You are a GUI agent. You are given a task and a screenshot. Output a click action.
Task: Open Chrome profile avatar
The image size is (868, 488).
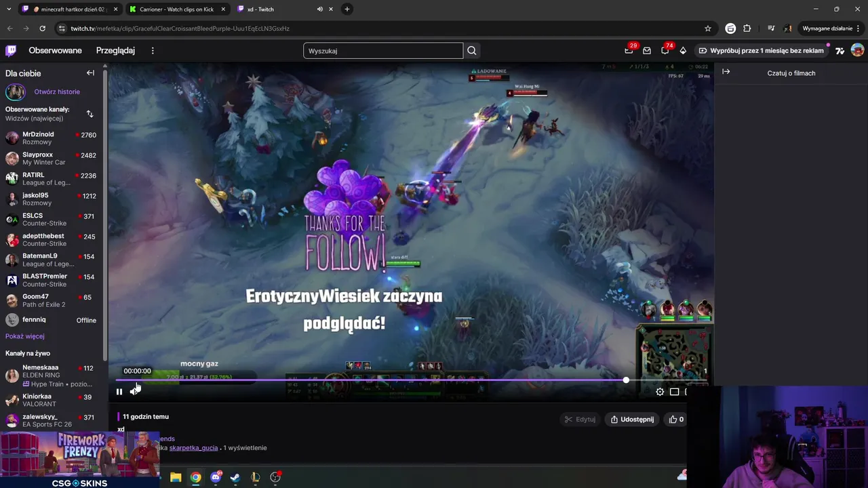(788, 28)
